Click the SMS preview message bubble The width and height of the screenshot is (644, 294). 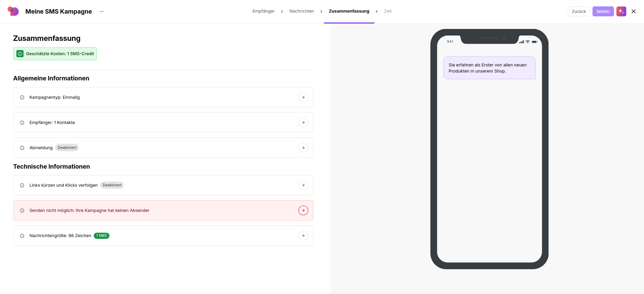point(489,68)
